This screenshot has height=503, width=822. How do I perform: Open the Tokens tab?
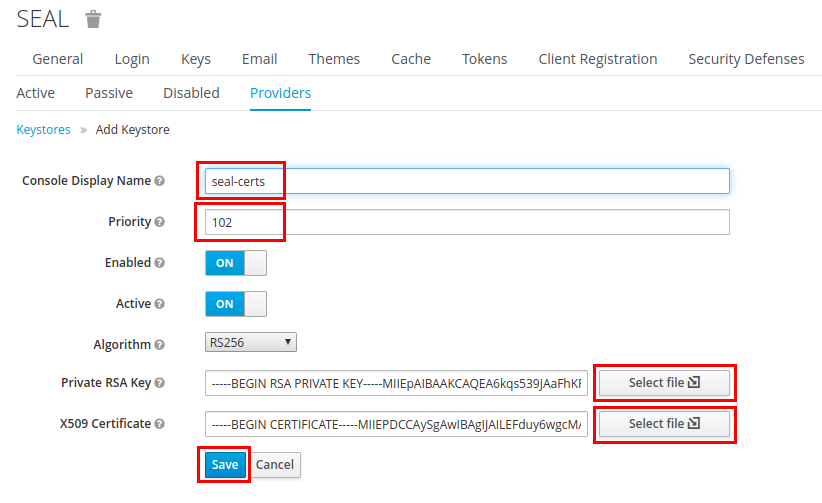point(484,59)
